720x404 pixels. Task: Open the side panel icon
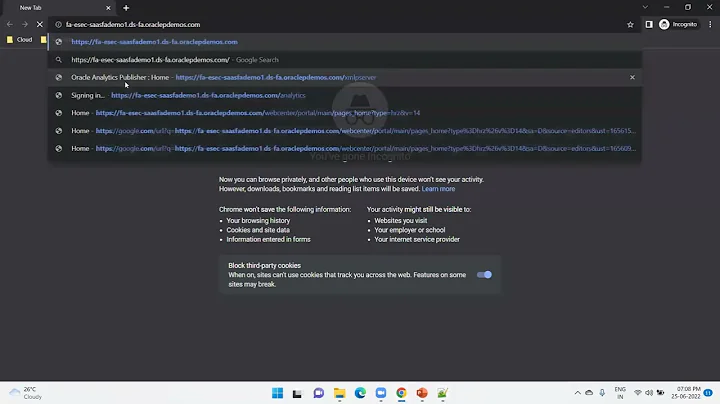pos(649,24)
